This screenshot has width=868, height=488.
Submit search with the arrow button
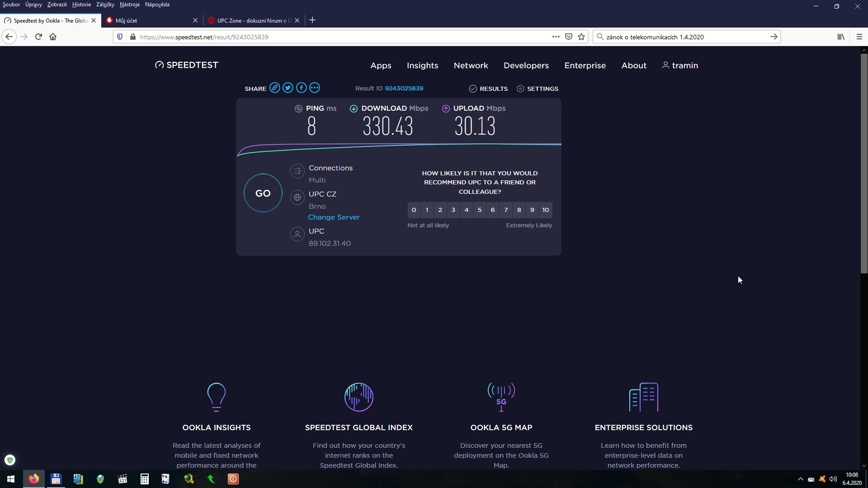(774, 37)
